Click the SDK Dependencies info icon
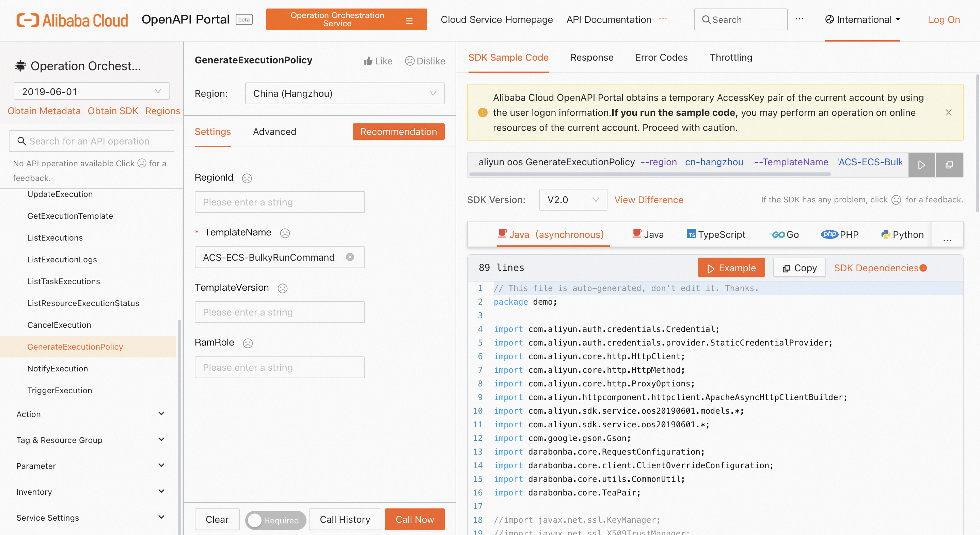 pos(923,268)
